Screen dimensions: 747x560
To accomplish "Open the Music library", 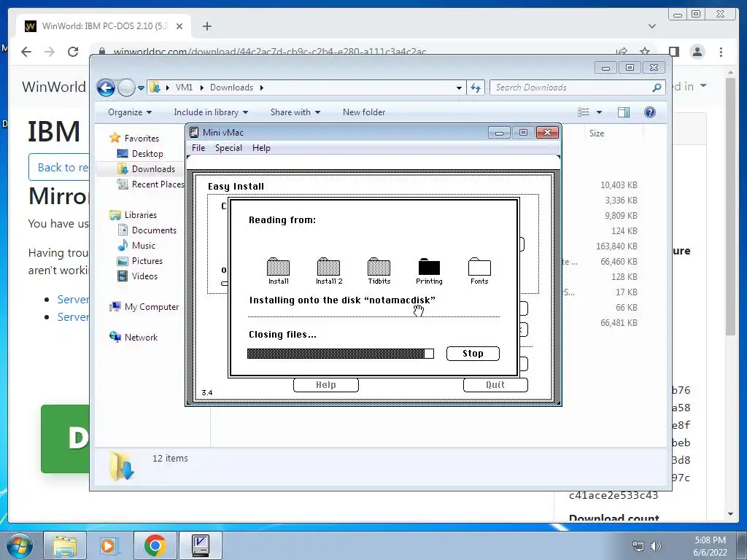I will (144, 246).
